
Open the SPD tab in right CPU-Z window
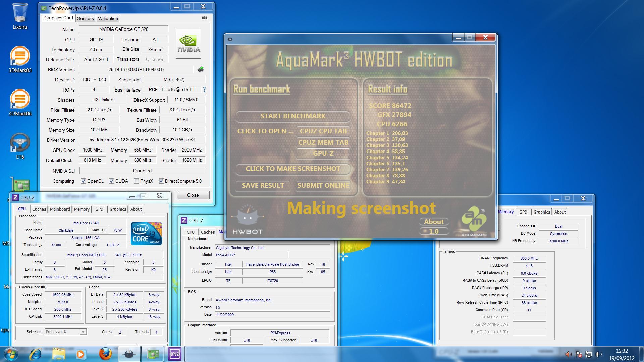click(x=523, y=212)
